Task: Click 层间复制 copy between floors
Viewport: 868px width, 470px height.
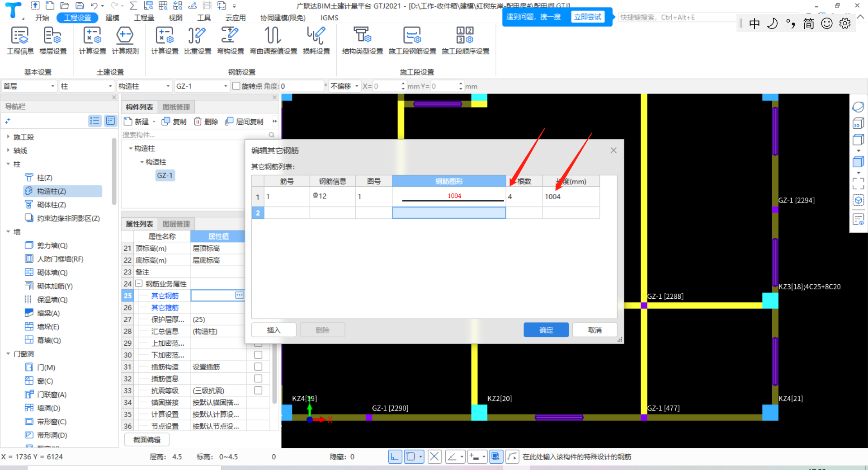Action: (244, 121)
